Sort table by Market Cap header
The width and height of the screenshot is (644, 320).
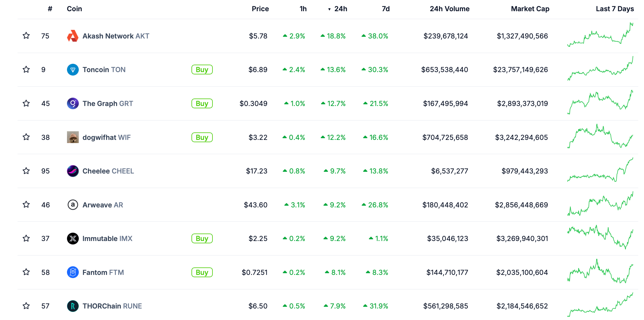530,9
